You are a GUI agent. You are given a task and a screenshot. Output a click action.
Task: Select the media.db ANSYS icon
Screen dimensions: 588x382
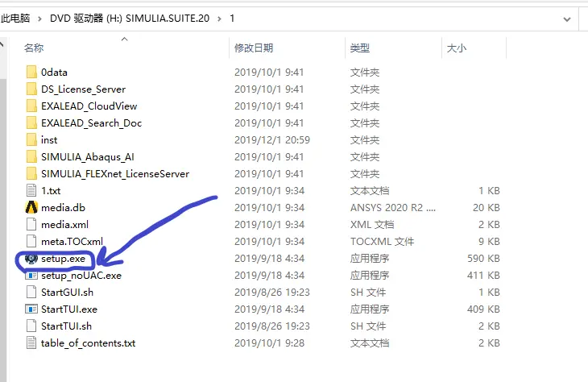[x=31, y=207]
